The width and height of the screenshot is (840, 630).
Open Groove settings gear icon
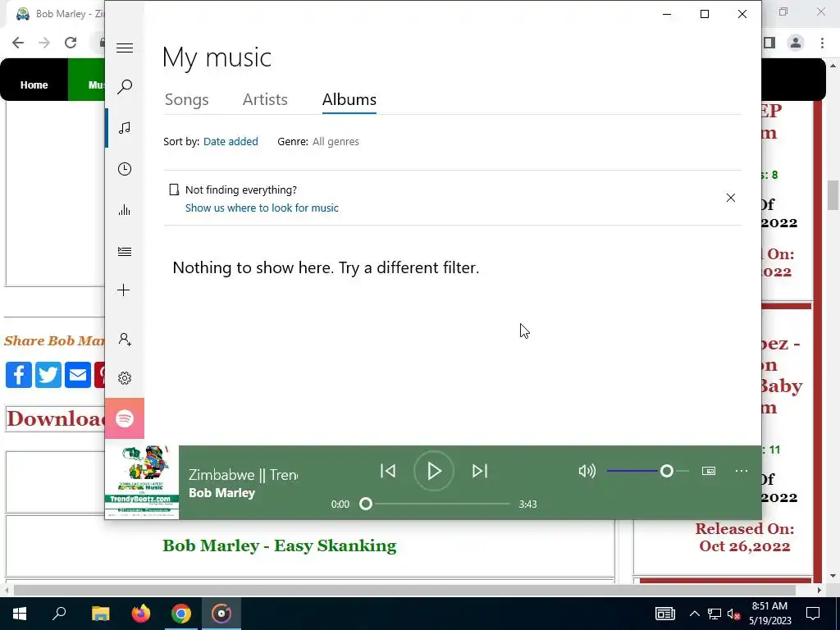pyautogui.click(x=125, y=378)
